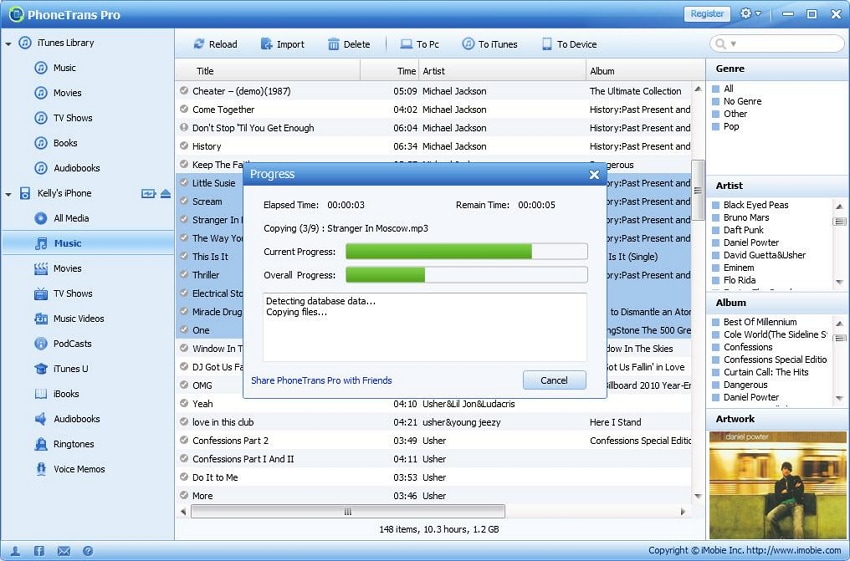This screenshot has height=561, width=850.
Task: Click the Current Progress bar
Action: coord(466,252)
